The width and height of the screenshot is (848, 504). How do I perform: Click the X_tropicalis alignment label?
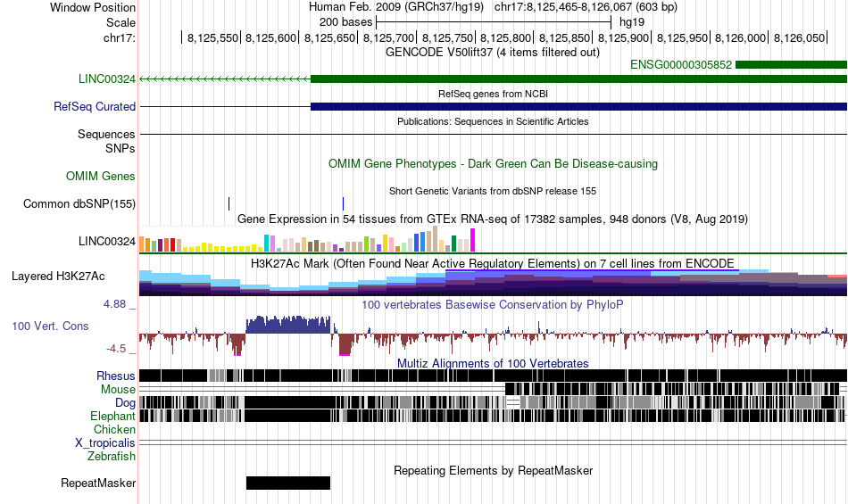(105, 443)
